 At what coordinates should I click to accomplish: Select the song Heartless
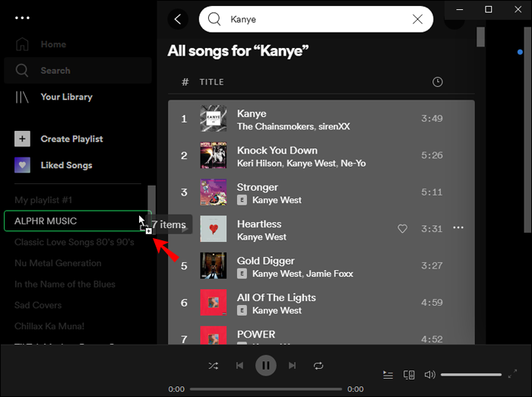[321, 229]
